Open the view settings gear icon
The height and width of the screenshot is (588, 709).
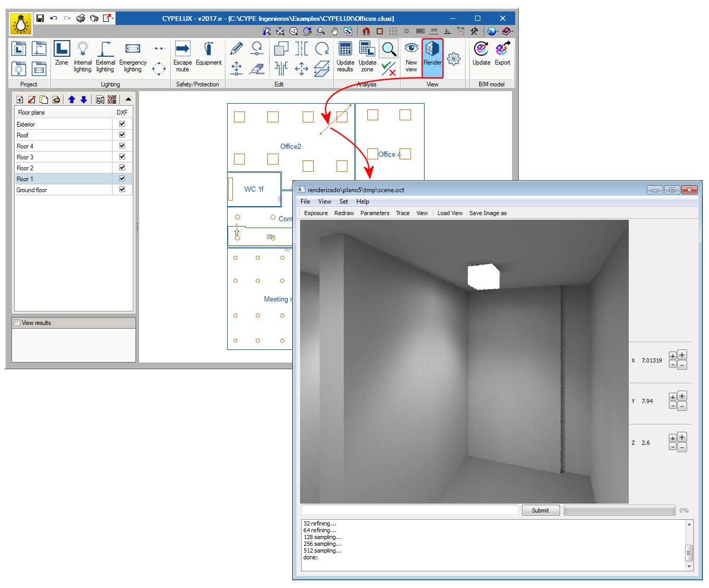point(454,59)
